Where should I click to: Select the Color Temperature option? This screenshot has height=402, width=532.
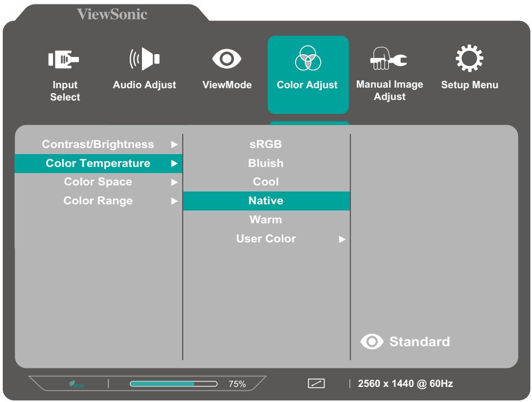[x=98, y=164]
